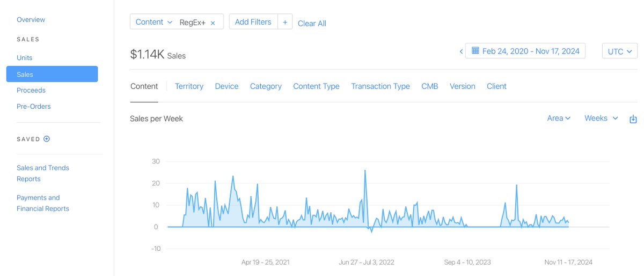
Task: Show the Version tab
Action: [x=463, y=86]
